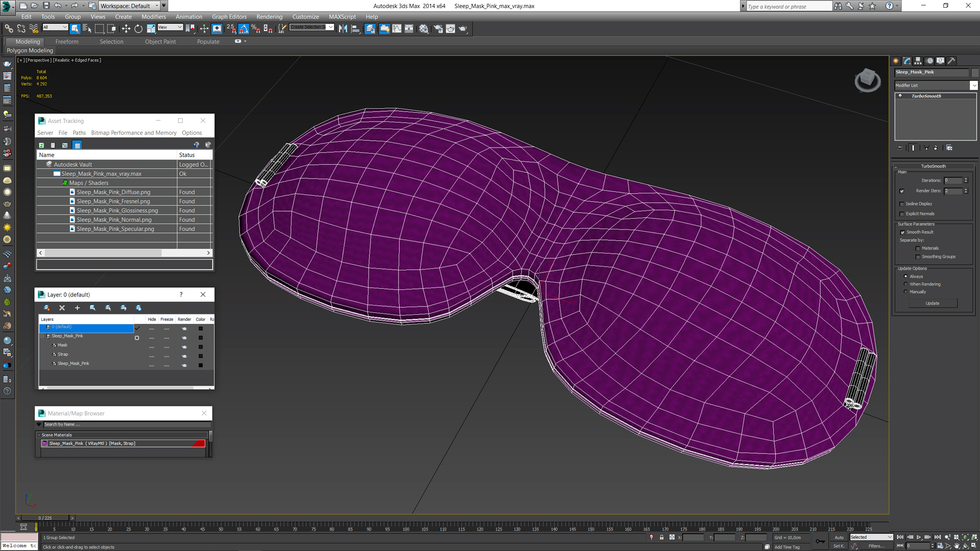Click Configure Modifier Sets icon below stack
This screenshot has width=980, height=551.
pyautogui.click(x=949, y=148)
